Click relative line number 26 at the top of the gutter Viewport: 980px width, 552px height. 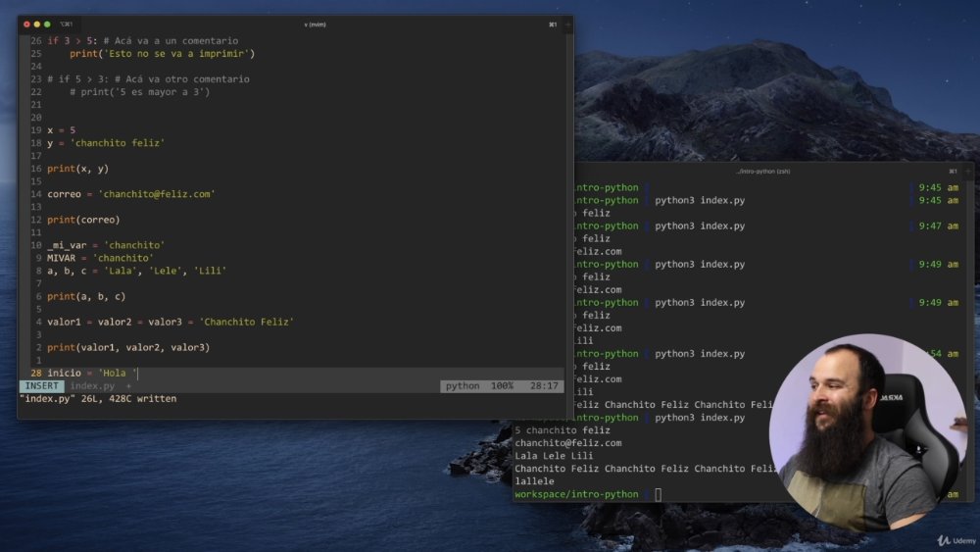[35, 40]
